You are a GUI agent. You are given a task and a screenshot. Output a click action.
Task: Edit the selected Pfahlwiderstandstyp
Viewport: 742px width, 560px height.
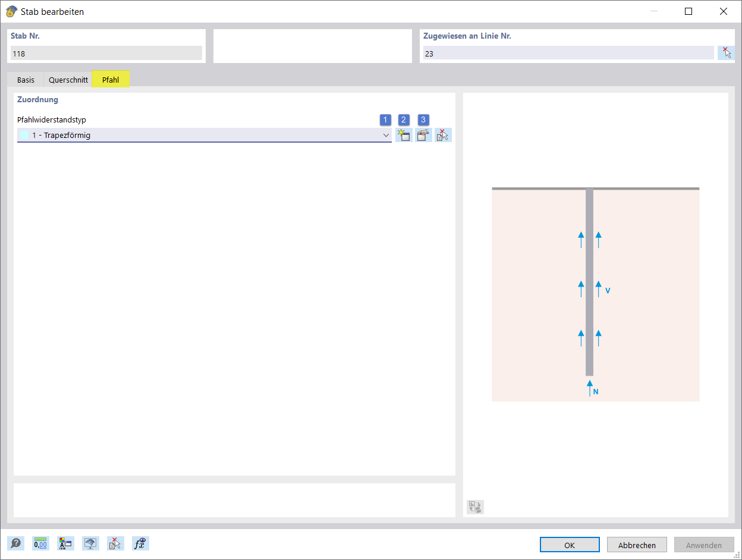[423, 135]
